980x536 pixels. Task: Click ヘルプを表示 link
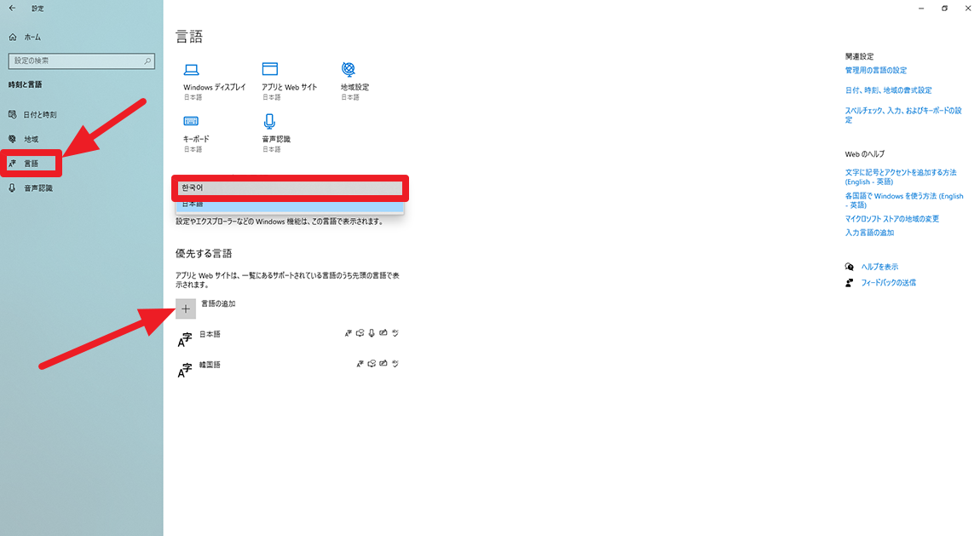coord(879,267)
